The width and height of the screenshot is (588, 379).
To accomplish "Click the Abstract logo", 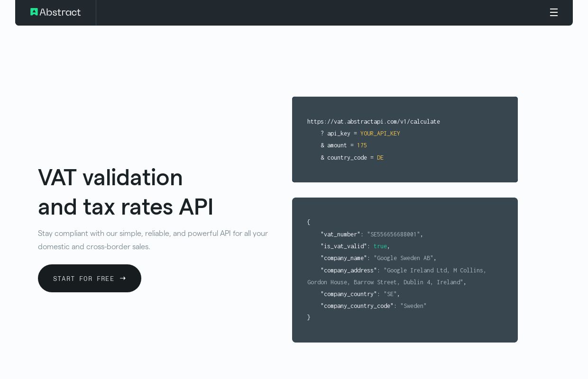I will pyautogui.click(x=55, y=12).
